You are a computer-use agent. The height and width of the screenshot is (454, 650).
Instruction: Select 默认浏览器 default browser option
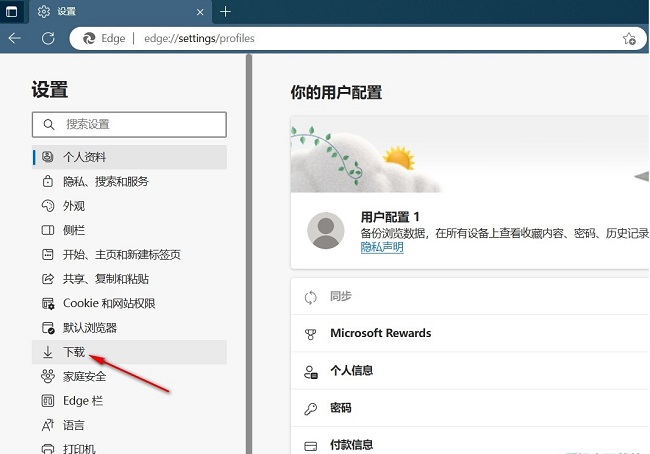click(x=90, y=328)
